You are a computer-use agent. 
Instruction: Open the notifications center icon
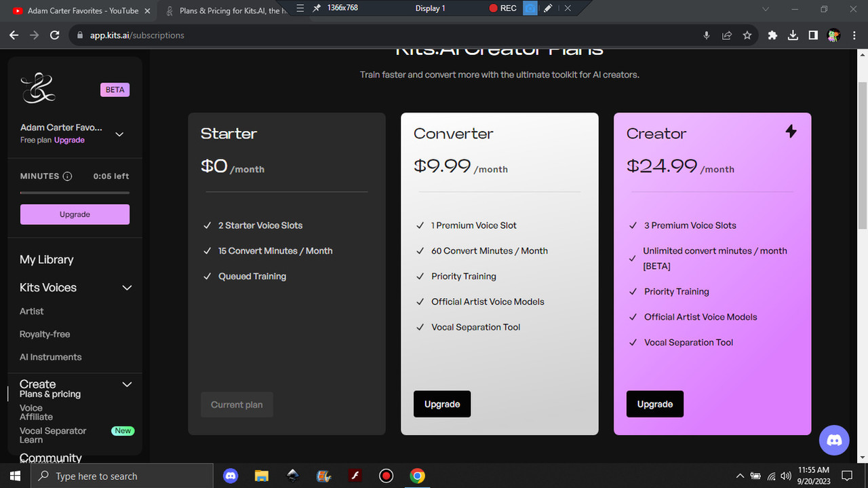click(x=846, y=476)
